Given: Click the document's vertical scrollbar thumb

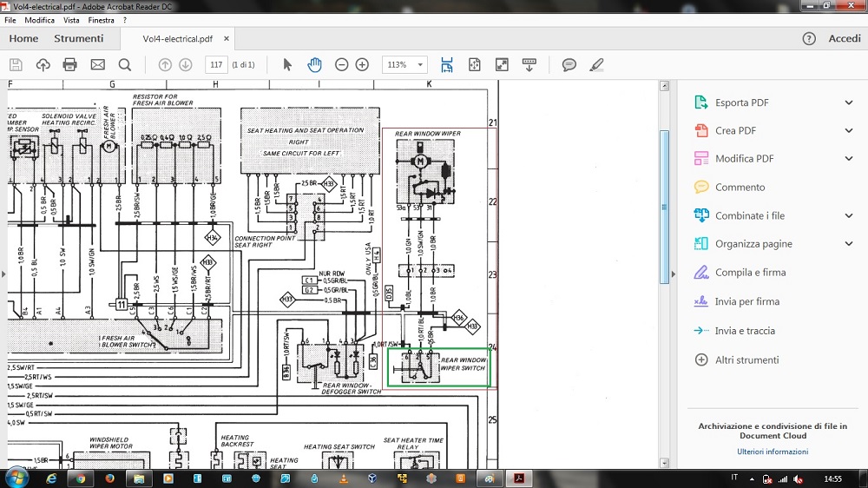Looking at the screenshot, I should 665,206.
